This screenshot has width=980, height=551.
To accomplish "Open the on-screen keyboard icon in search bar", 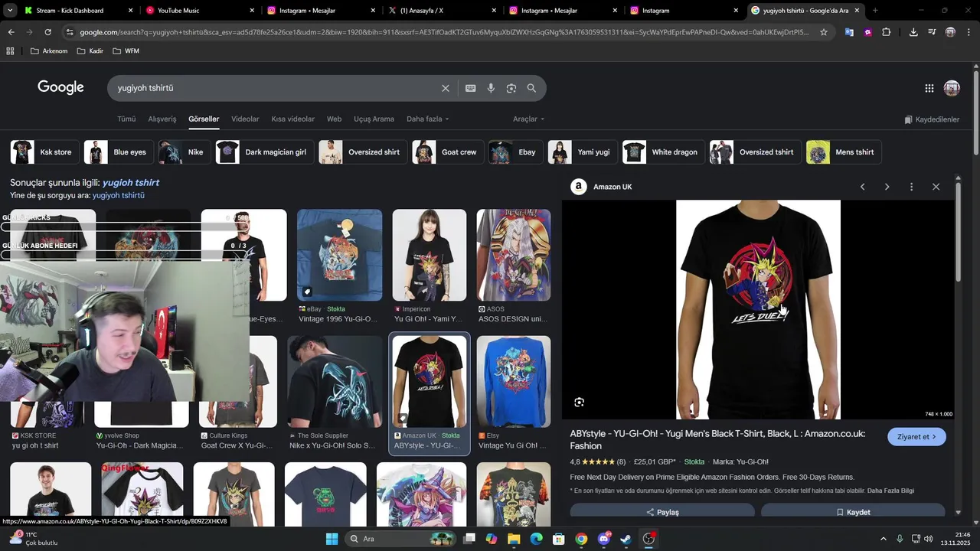I will click(x=471, y=88).
